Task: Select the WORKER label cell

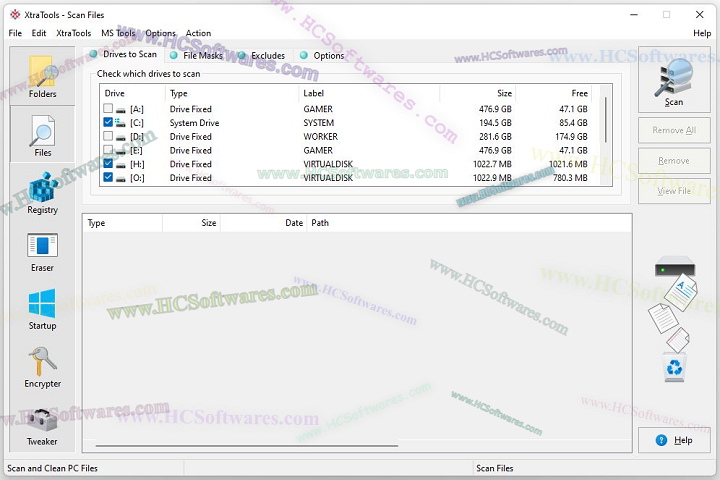Action: (x=321, y=136)
